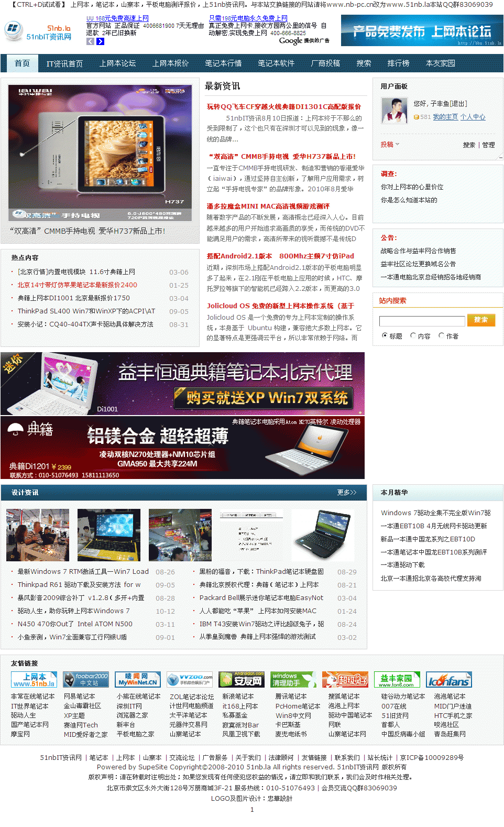
Task: Open the vvzoo.com logo link
Action: [x=190, y=680]
